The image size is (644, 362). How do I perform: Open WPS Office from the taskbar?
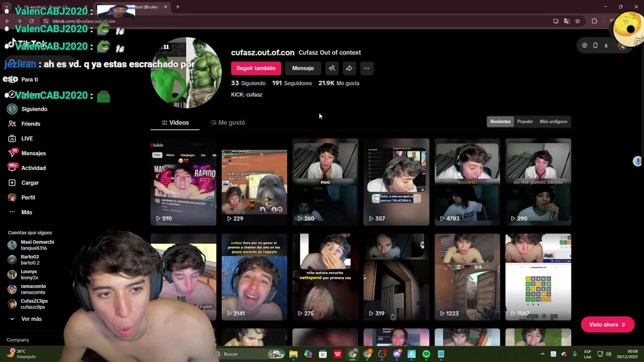click(x=338, y=354)
